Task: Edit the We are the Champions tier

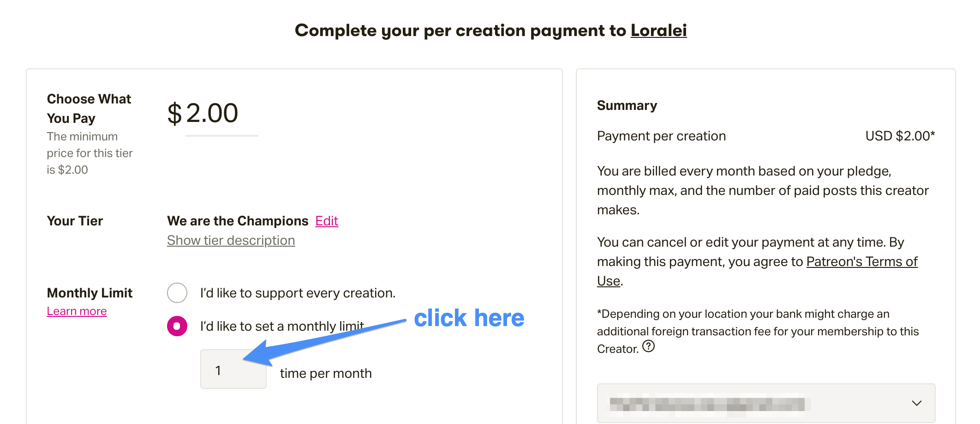Action: pyautogui.click(x=327, y=221)
